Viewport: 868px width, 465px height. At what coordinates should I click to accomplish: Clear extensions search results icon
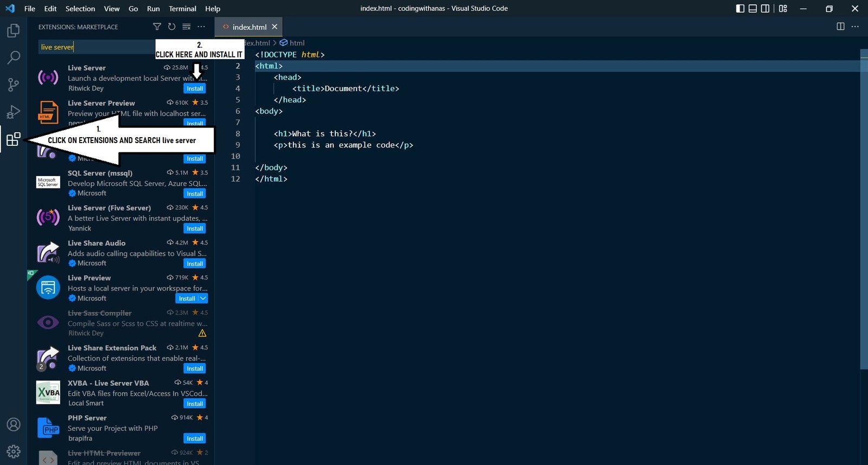(186, 27)
